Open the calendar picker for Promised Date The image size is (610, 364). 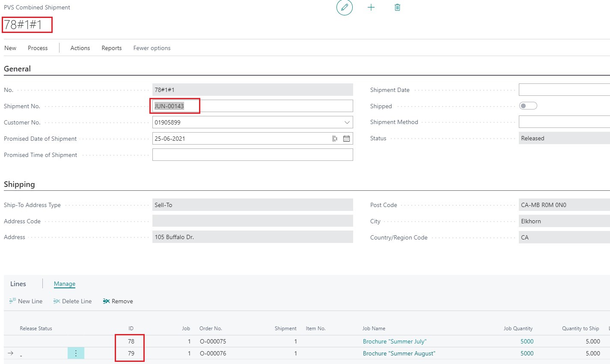click(x=346, y=139)
